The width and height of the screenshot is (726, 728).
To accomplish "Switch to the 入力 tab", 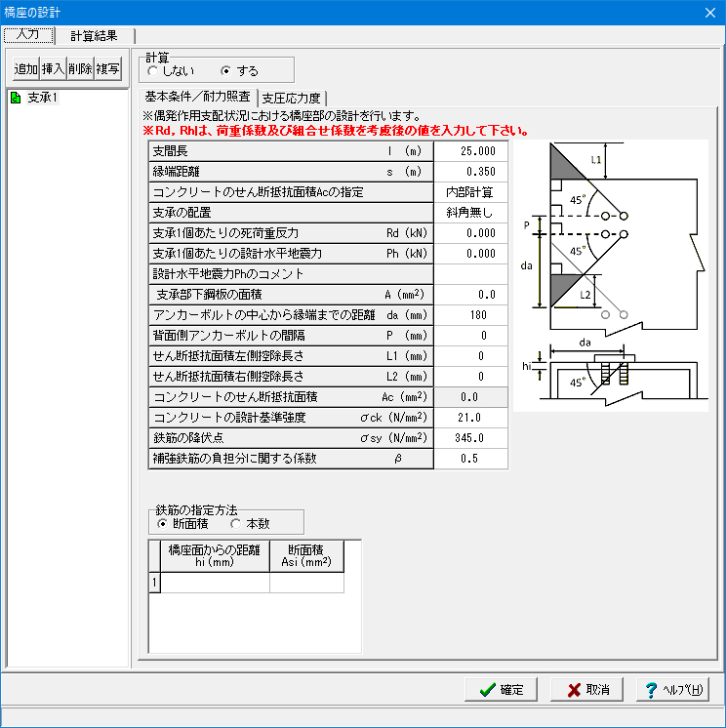I will [28, 35].
